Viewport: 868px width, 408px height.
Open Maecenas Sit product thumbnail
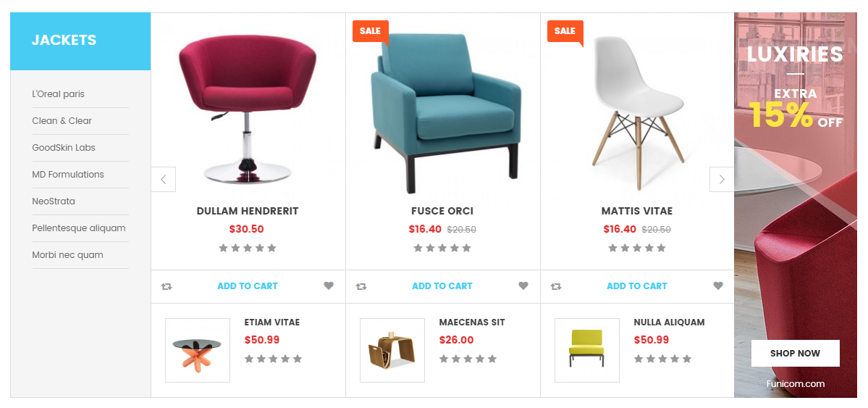click(392, 350)
